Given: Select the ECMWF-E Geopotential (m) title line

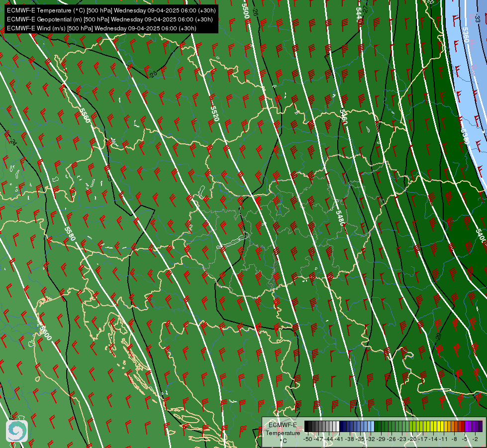Looking at the screenshot, I should [109, 19].
